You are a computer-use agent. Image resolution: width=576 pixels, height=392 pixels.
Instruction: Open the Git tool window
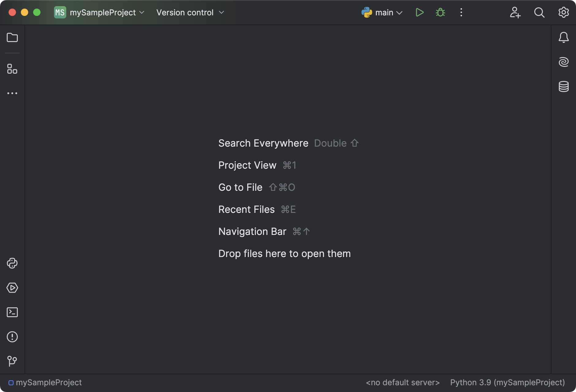pos(12,361)
